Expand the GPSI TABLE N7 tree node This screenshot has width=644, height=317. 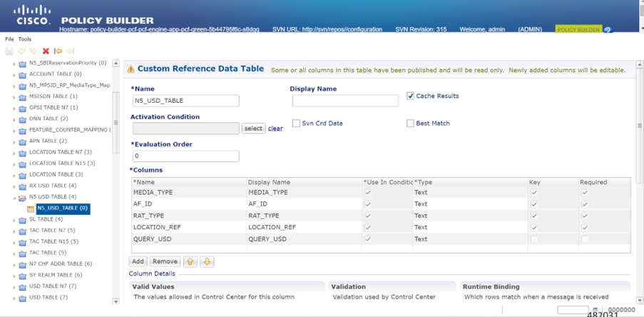(x=14, y=109)
